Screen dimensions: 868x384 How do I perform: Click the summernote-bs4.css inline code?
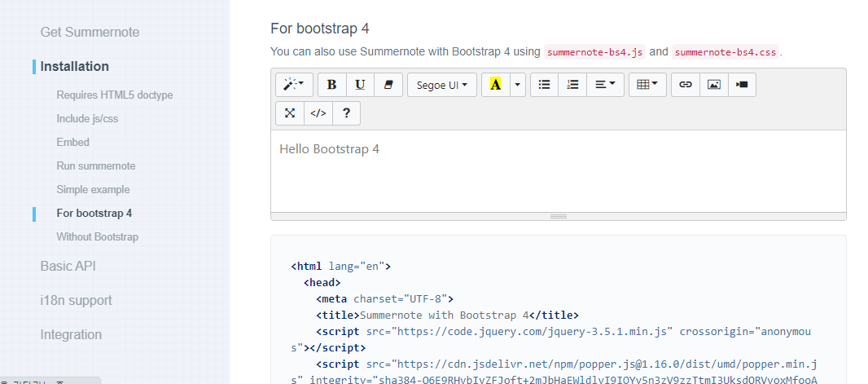[726, 52]
